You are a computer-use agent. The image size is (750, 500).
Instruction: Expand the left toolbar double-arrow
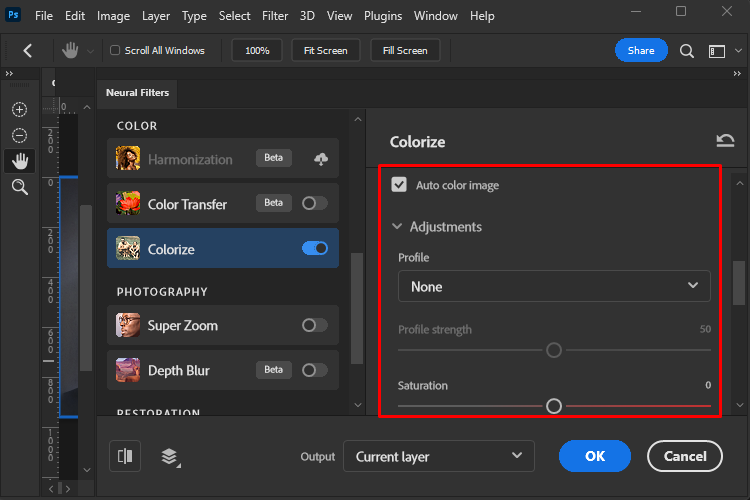9,73
